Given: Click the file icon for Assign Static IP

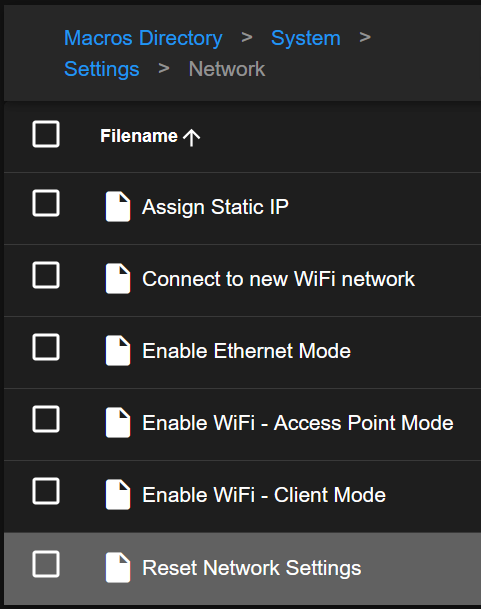Looking at the screenshot, I should click(118, 206).
